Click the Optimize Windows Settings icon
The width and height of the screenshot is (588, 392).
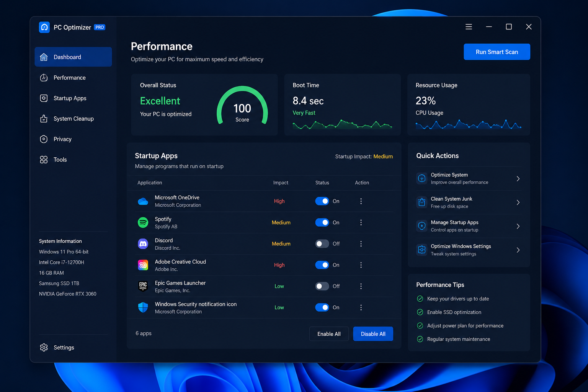(422, 250)
